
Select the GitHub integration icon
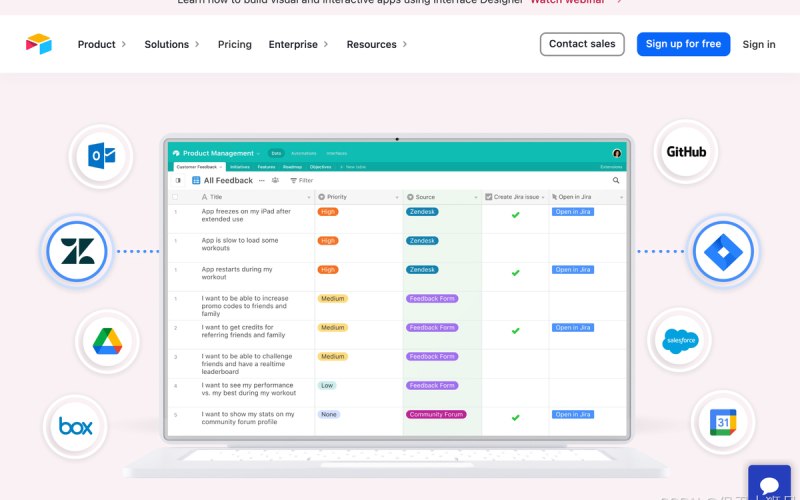[x=686, y=152]
